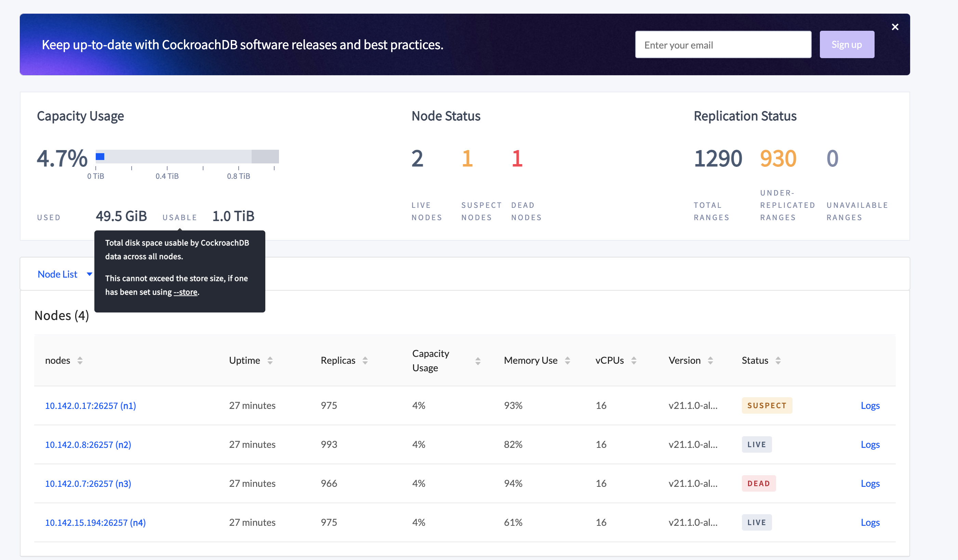958x560 pixels.
Task: Open node 10.142.0.17:26257 (n1)
Action: point(91,406)
